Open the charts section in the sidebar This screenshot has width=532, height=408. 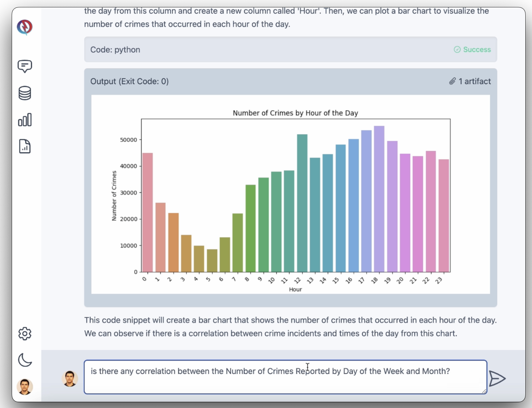(x=25, y=120)
